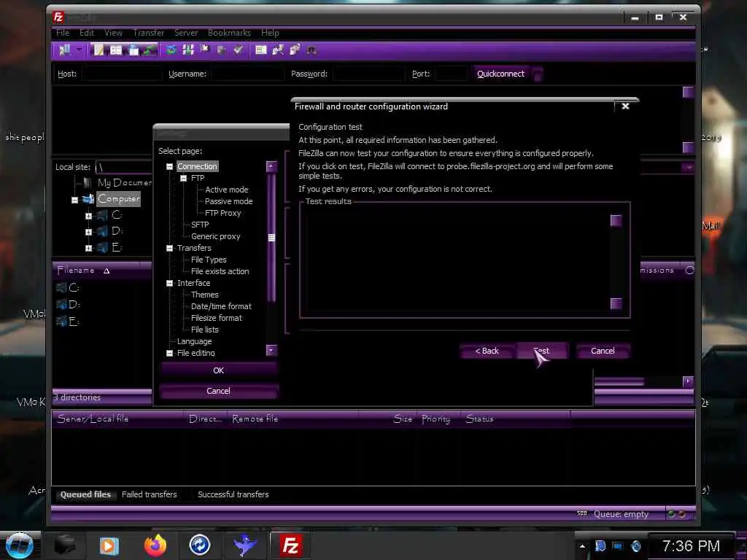Switch to Queued files tab
This screenshot has width=747, height=560.
click(86, 494)
